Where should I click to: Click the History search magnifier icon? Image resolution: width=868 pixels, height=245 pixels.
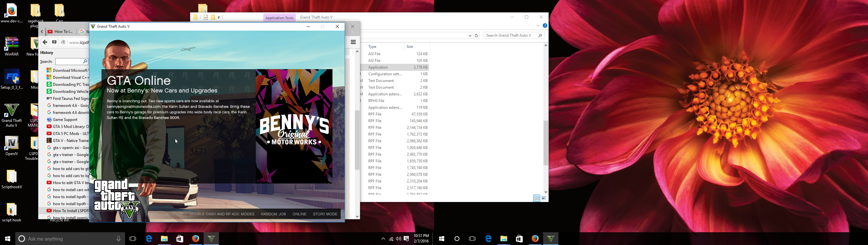85,61
